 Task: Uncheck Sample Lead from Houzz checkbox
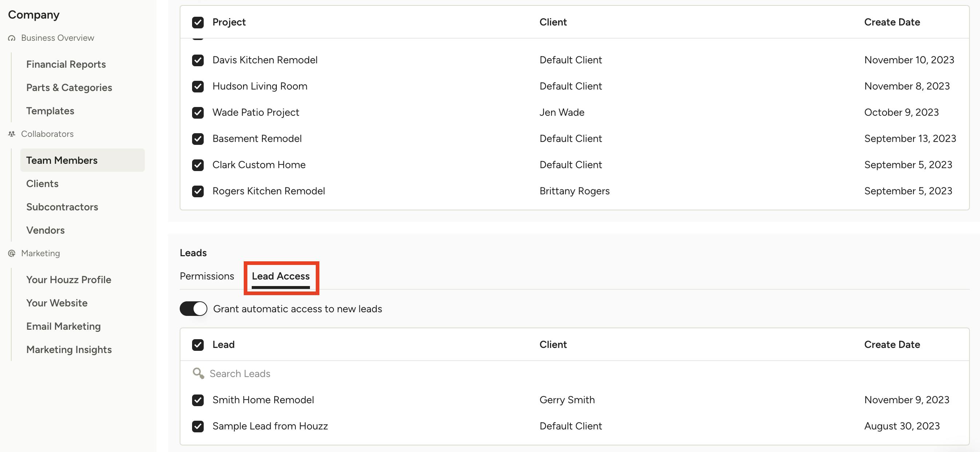[198, 426]
